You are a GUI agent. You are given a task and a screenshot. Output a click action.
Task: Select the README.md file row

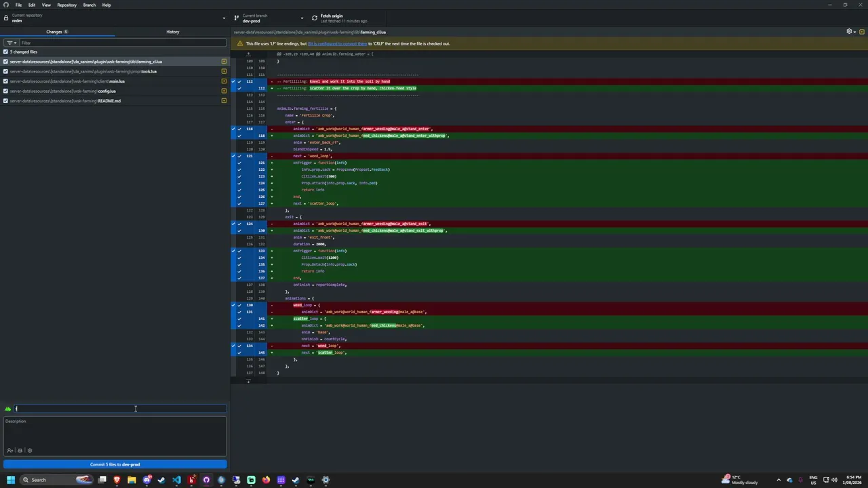pos(115,101)
